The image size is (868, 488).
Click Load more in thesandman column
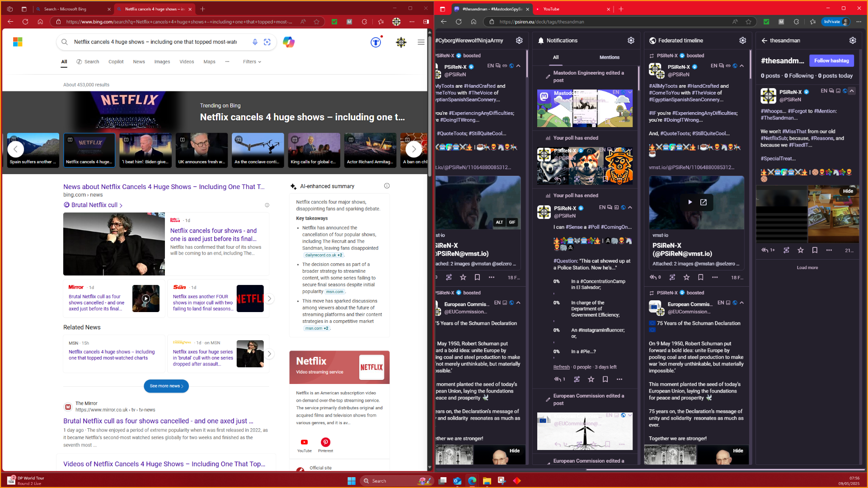(x=807, y=268)
